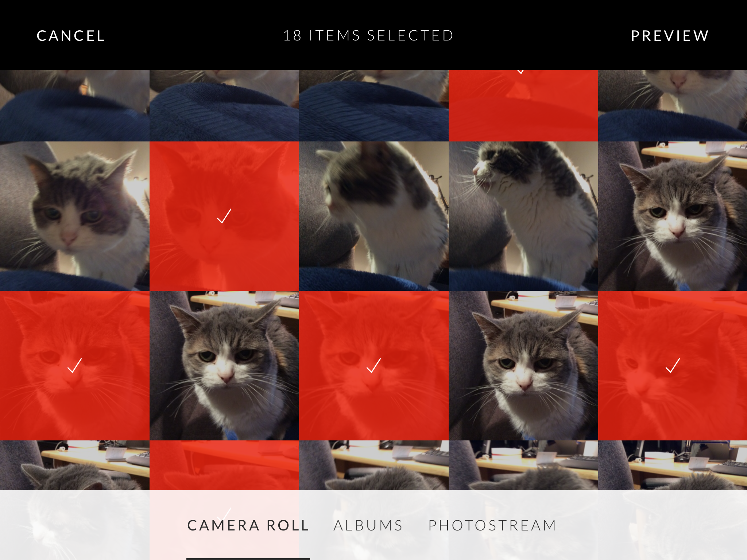The image size is (747, 560).
Task: Select grumpy cat photo at second row right
Action: pos(673,216)
